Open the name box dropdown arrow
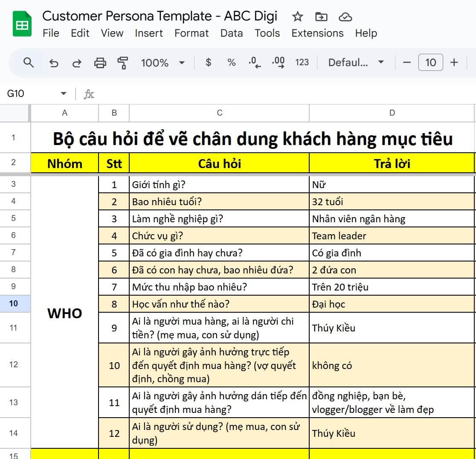Viewport: 476px width, 459px height. pos(63,93)
